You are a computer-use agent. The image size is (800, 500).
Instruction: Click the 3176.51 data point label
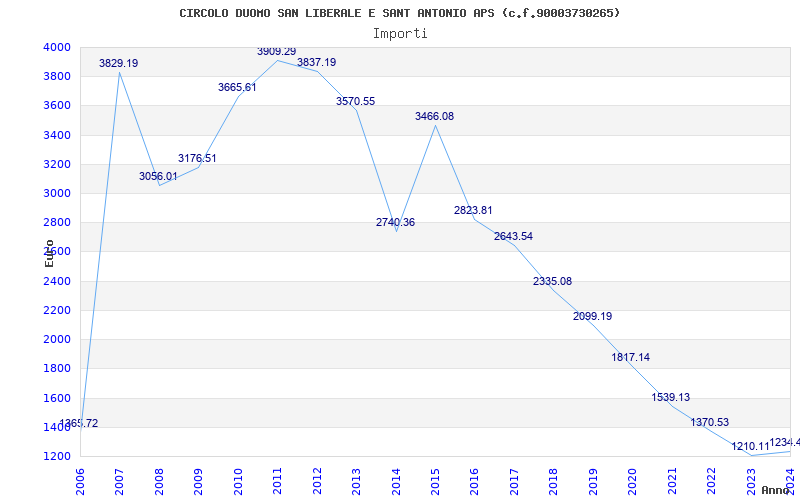point(197,158)
